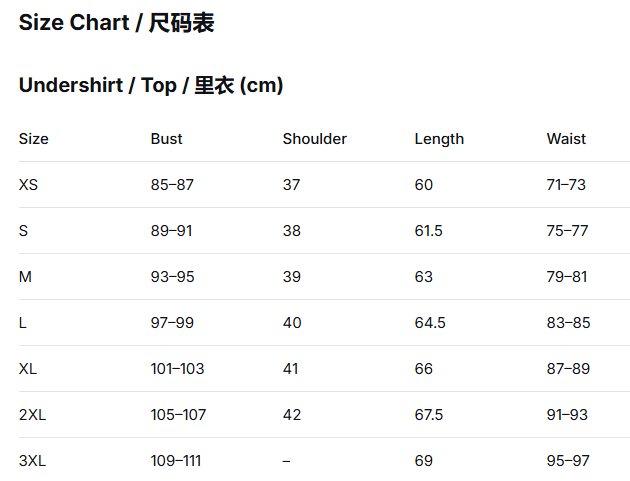Click the Size Chart heading
Viewport: 630px width, 481px height.
116,23
